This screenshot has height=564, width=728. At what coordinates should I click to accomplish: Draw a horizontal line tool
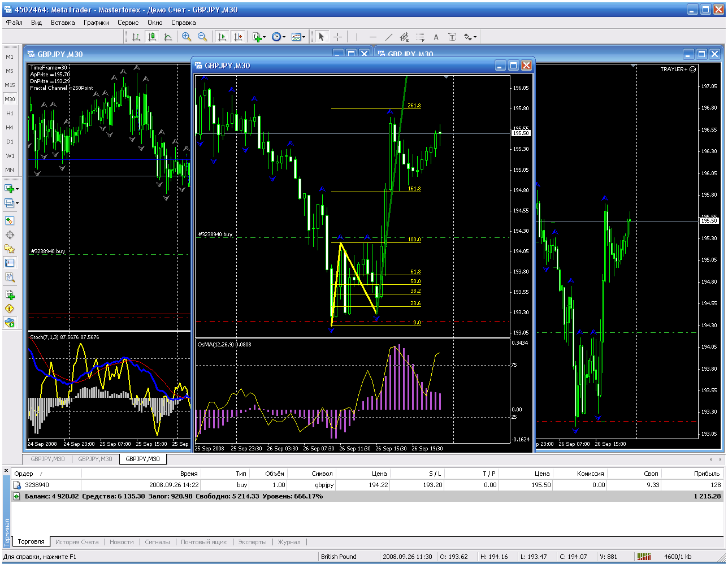[x=372, y=37]
